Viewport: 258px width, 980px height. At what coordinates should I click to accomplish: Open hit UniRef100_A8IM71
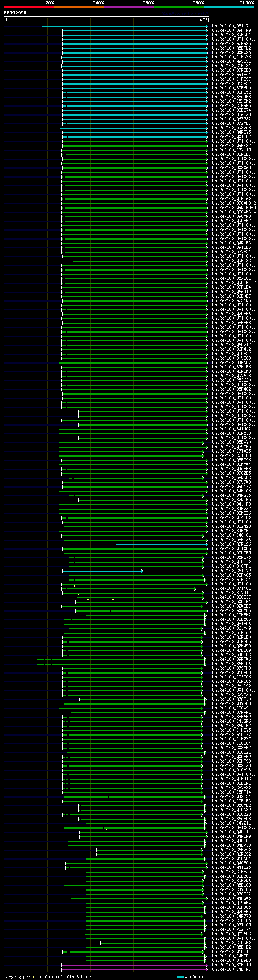[x=231, y=26]
